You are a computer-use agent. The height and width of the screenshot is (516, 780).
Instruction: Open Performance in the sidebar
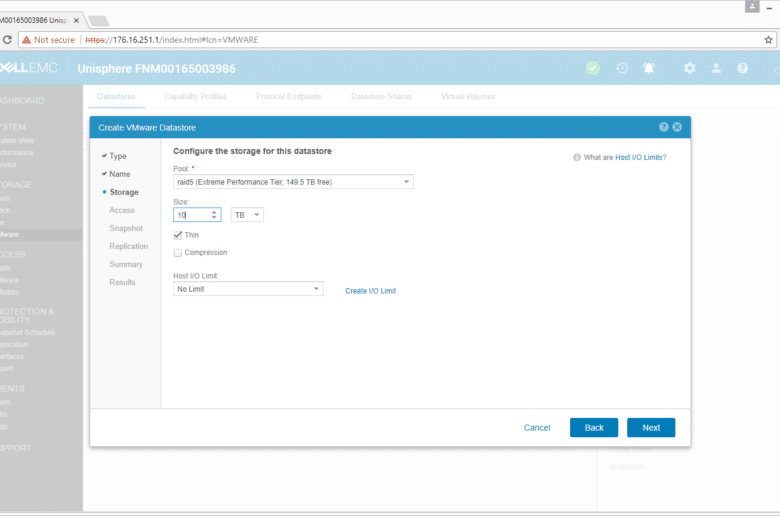pyautogui.click(x=16, y=152)
